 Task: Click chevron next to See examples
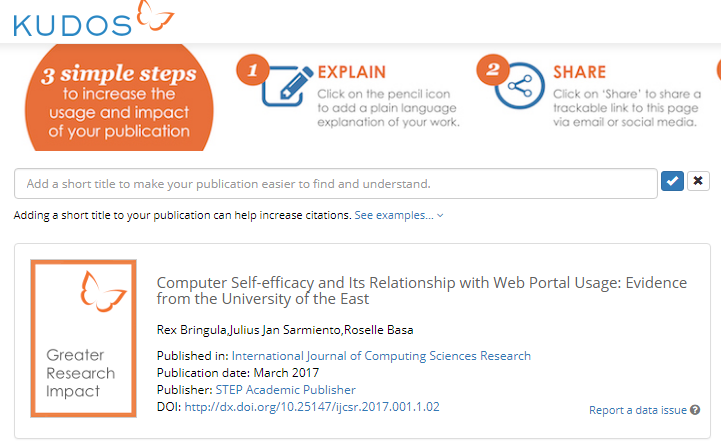click(x=440, y=215)
